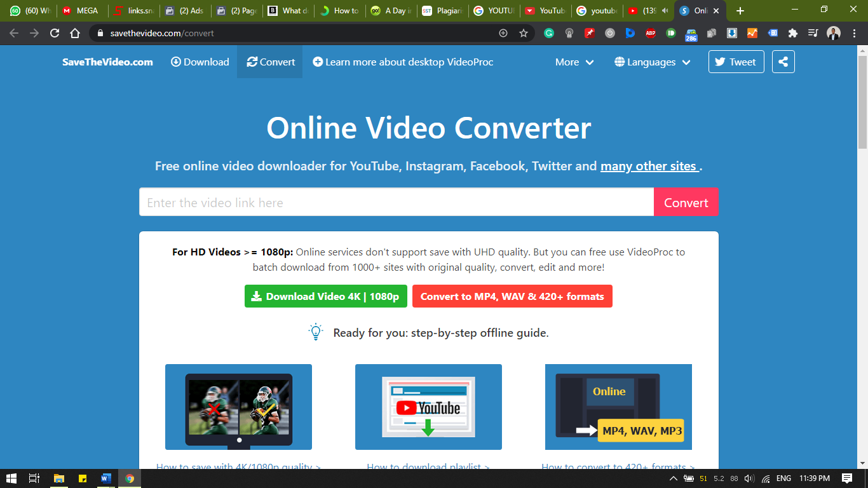Click the Tweet button

coord(736,62)
